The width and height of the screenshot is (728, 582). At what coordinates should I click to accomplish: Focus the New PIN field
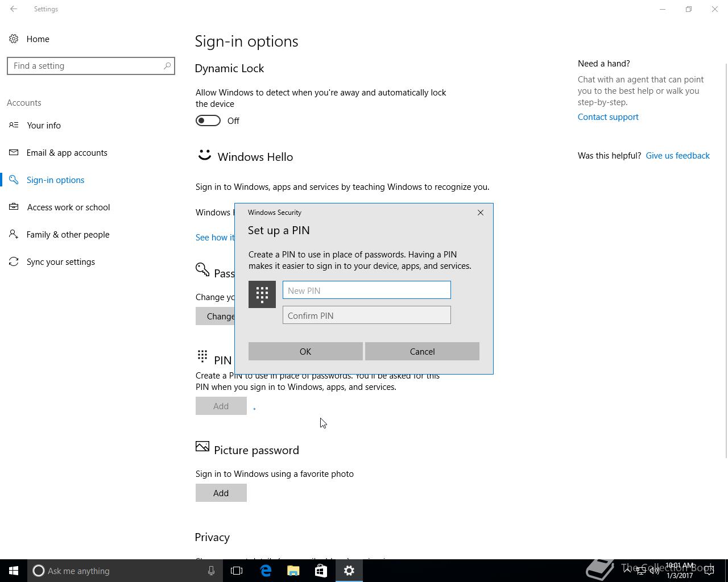(x=367, y=290)
